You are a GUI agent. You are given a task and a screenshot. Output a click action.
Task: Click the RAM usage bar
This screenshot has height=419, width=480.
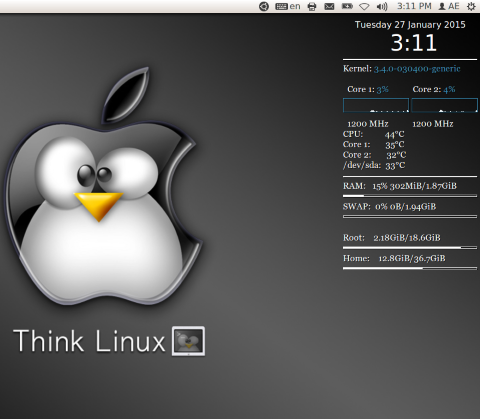pos(410,196)
